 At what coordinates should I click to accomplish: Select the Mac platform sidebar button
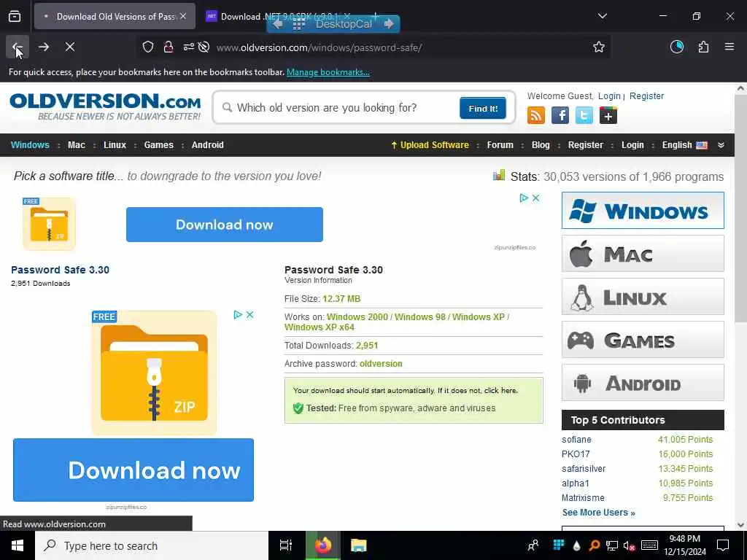(643, 254)
